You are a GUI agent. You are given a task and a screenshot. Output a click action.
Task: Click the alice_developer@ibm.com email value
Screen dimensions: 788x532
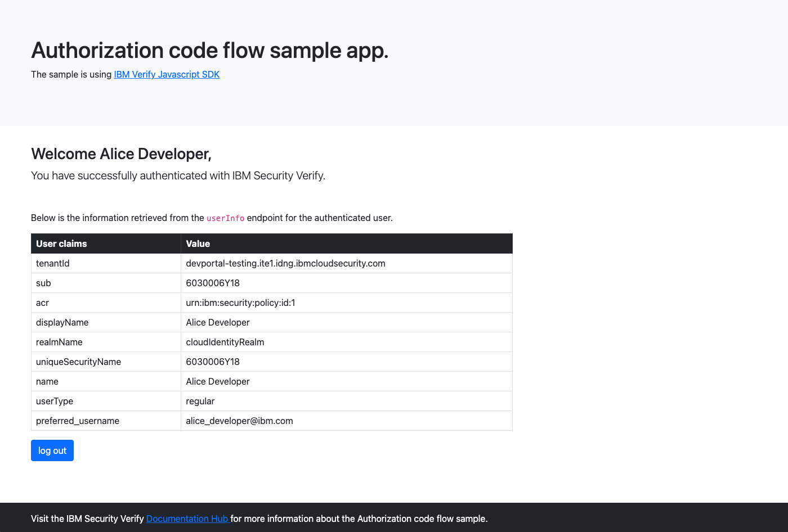click(239, 421)
